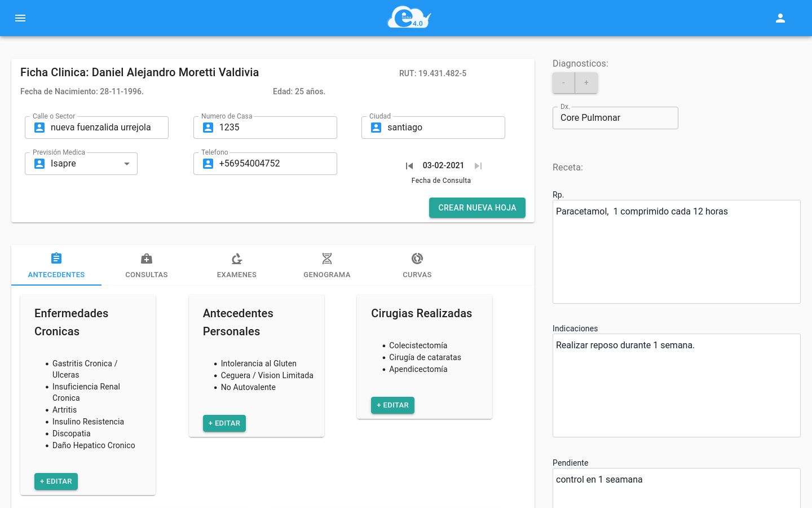Image resolution: width=812 pixels, height=508 pixels.
Task: Select the Antecedentes tab
Action: tap(56, 265)
